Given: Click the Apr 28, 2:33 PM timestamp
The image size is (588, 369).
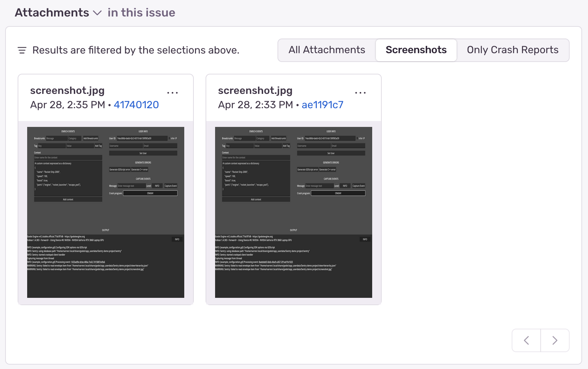Looking at the screenshot, I should tap(255, 105).
